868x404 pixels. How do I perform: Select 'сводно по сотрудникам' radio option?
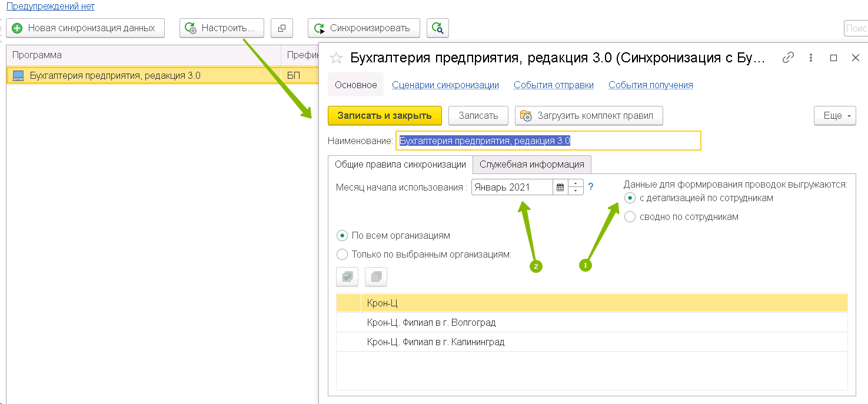pos(630,217)
